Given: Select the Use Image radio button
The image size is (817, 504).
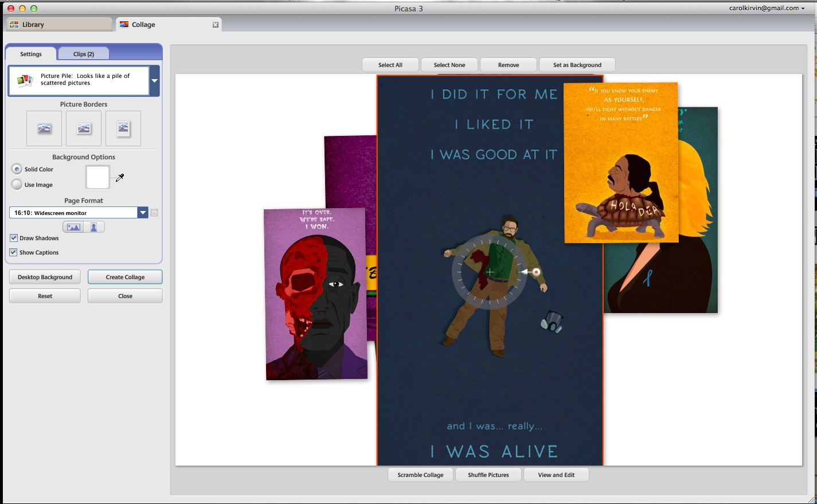Looking at the screenshot, I should click(x=17, y=185).
